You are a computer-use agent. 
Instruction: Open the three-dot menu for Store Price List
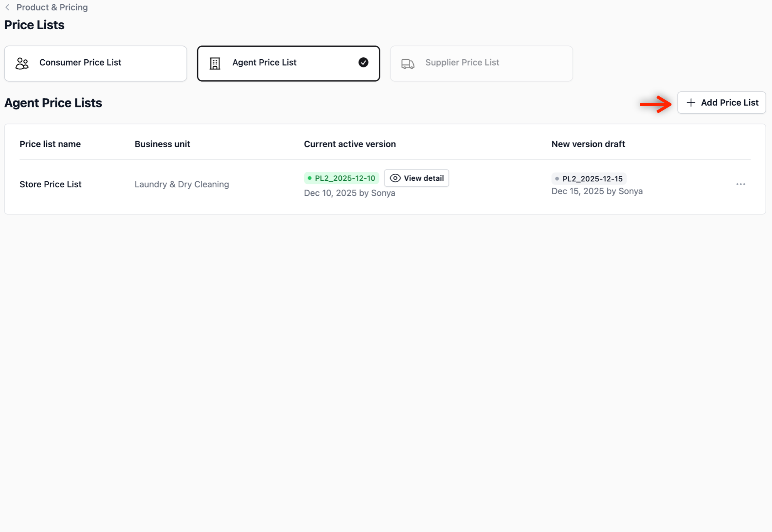tap(740, 184)
